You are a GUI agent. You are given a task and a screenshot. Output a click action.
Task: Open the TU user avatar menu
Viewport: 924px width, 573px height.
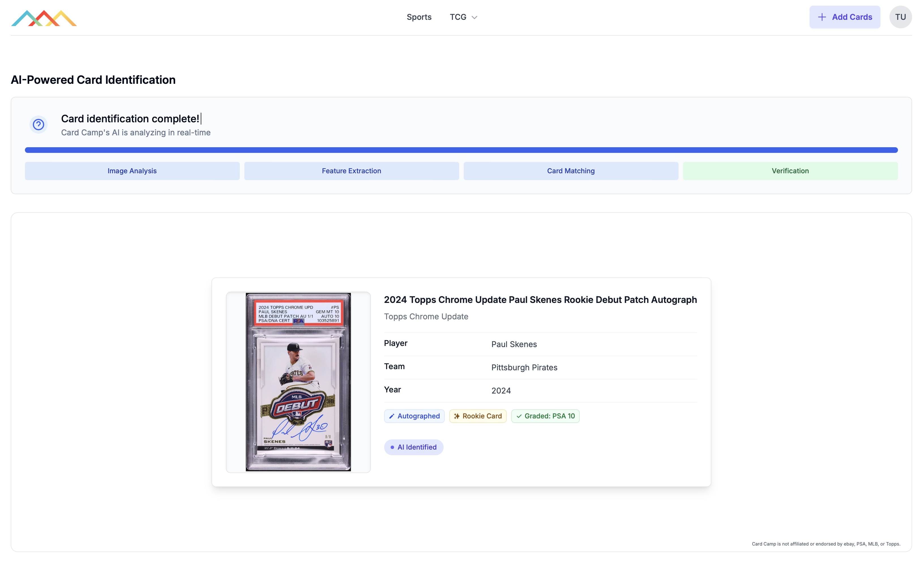tap(900, 17)
